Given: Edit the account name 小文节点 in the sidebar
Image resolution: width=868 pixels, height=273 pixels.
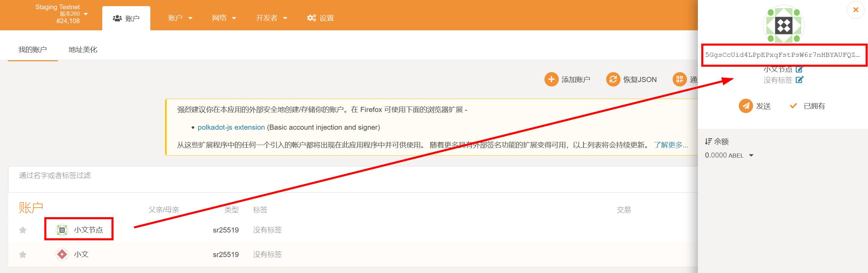Looking at the screenshot, I should coord(799,69).
